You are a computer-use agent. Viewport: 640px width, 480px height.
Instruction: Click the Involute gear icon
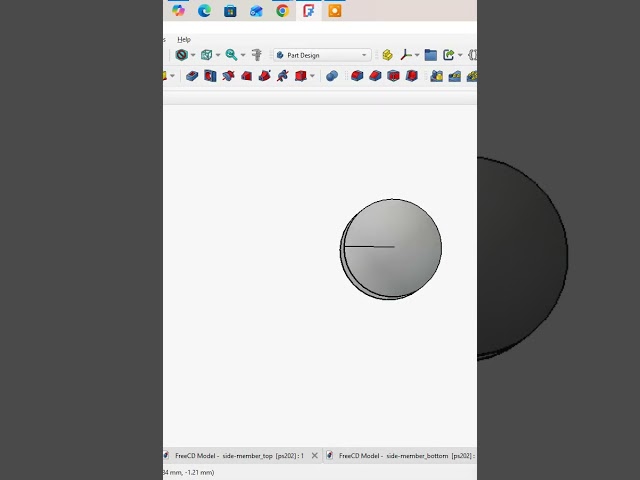point(455,76)
